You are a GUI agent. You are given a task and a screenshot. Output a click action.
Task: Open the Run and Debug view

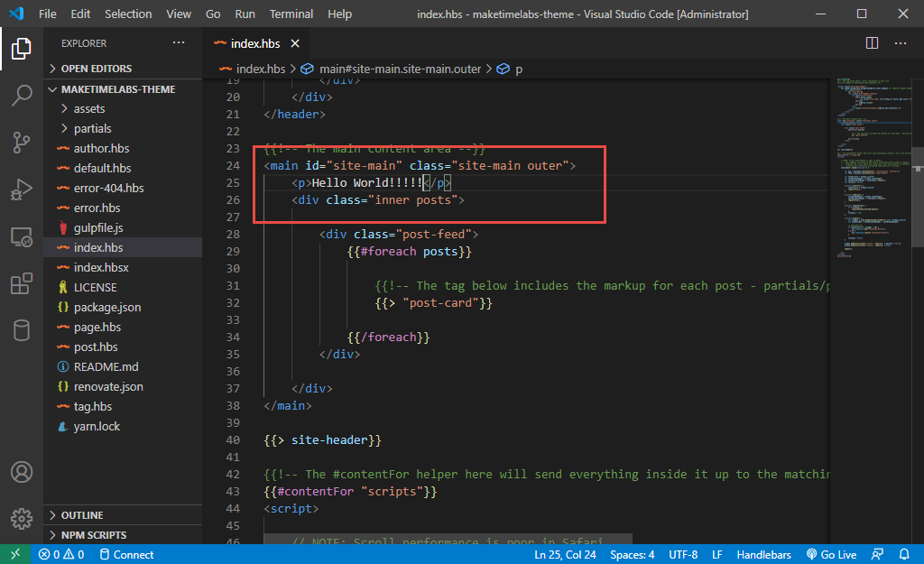(22, 190)
